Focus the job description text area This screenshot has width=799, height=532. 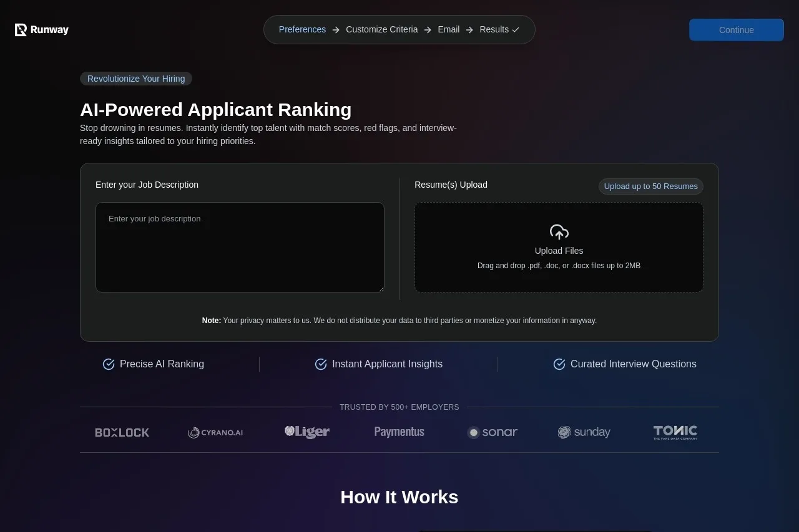240,247
